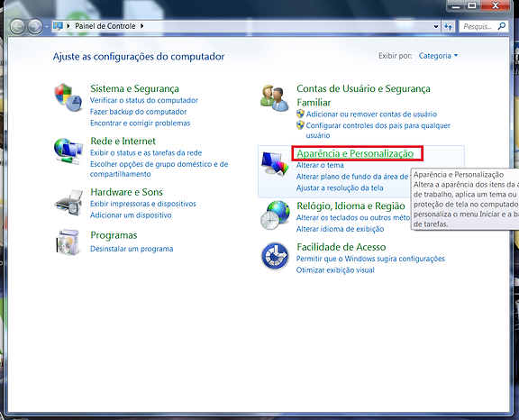Screen dimensions: 519x420
Task: Click Painel de Controle breadcrumb
Action: coord(105,26)
